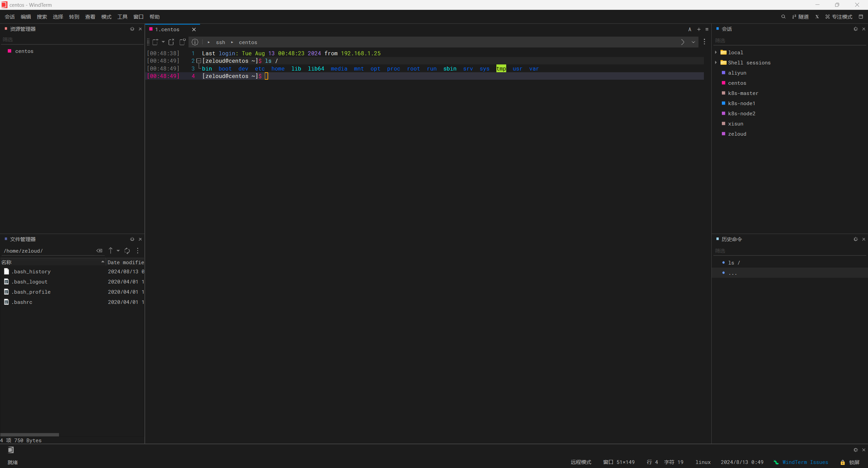Open 历史命令 panel settings gear
Image resolution: width=868 pixels, height=468 pixels.
tap(855, 239)
